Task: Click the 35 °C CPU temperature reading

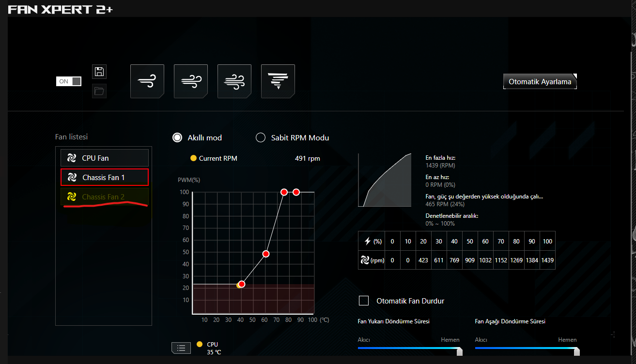Action: [x=214, y=352]
